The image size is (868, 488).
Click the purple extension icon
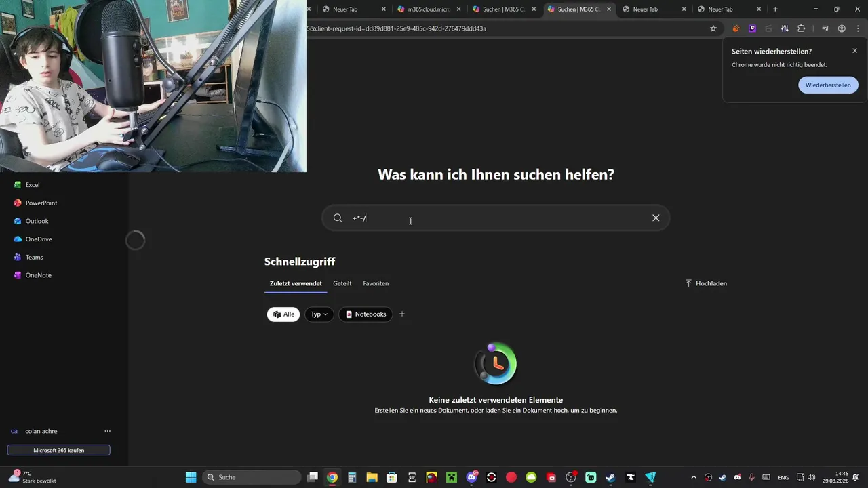pos(752,28)
